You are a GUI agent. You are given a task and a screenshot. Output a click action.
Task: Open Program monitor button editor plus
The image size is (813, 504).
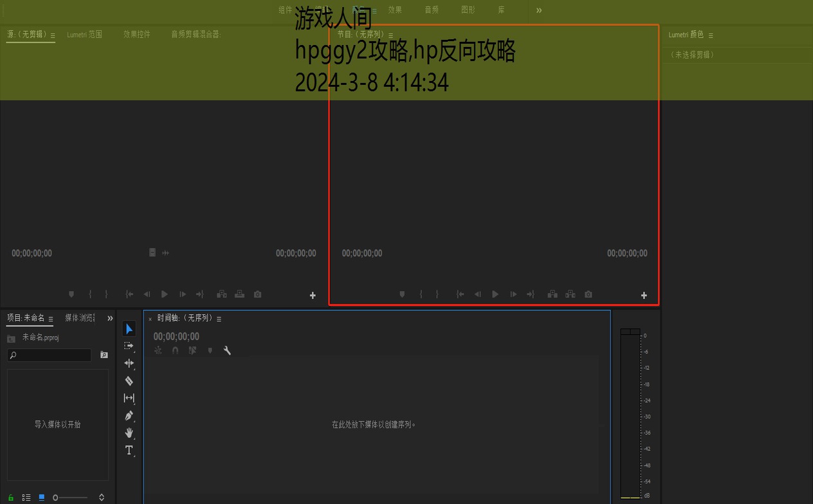(644, 295)
